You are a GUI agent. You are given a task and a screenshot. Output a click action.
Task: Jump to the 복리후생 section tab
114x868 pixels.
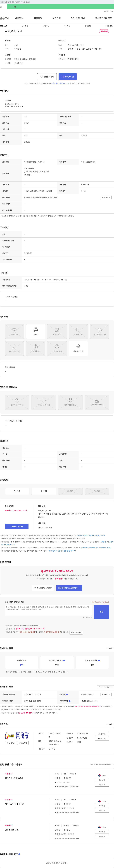coord(67,26)
